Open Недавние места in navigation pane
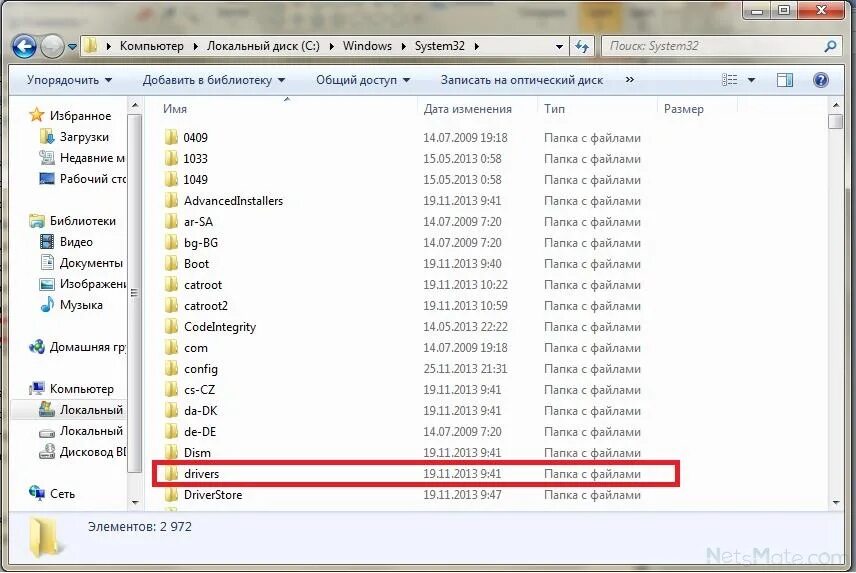Viewport: 856px width, 573px height. click(x=92, y=158)
